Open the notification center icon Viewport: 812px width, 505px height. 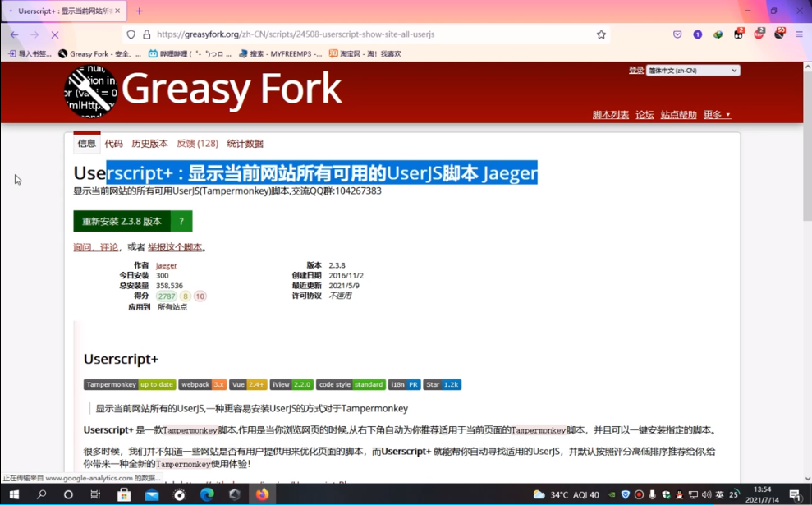(796, 494)
